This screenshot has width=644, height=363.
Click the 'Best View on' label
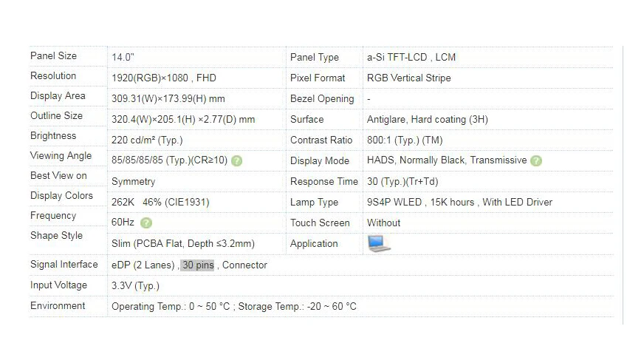coord(59,175)
